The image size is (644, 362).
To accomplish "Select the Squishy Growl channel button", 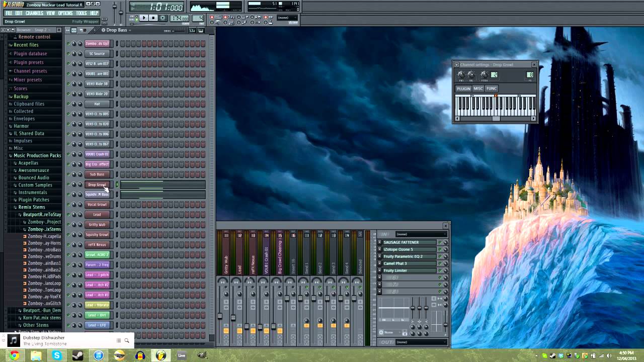I will [97, 235].
